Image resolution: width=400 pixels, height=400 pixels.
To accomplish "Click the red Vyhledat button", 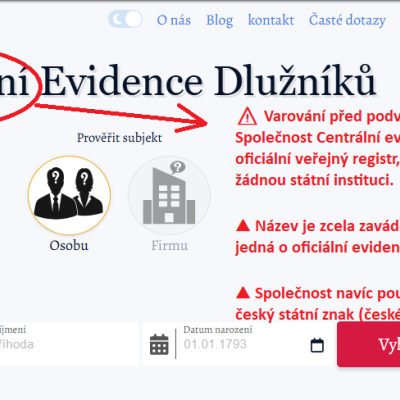I will pos(369,344).
